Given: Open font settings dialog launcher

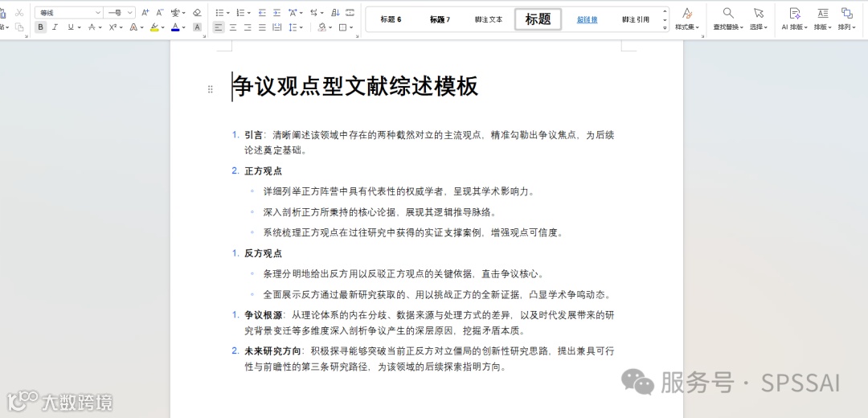Looking at the screenshot, I should point(204,36).
